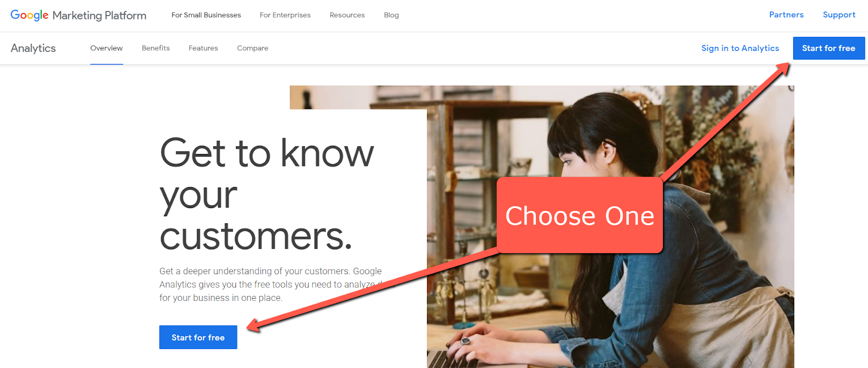Open the Marketing Platform home wordmark
Viewport: 868px width, 368px height.
[x=99, y=15]
